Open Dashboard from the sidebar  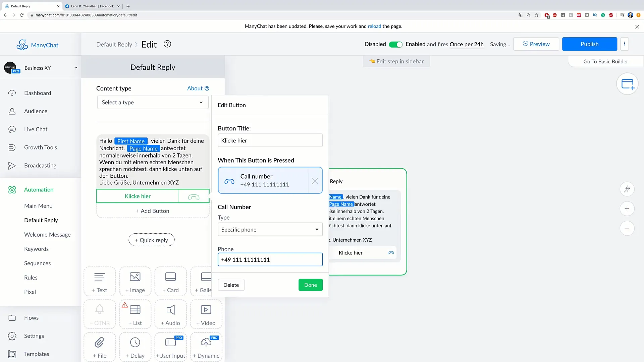click(38, 93)
